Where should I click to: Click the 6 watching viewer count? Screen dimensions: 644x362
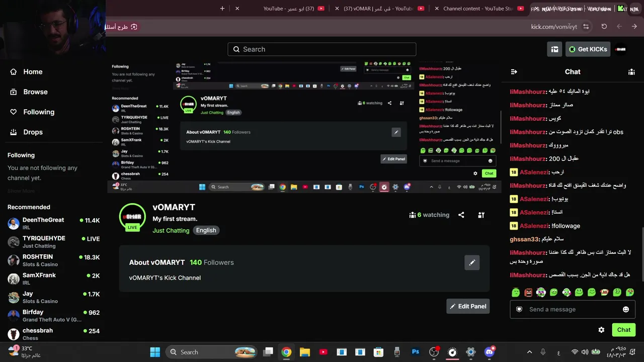tap(429, 215)
